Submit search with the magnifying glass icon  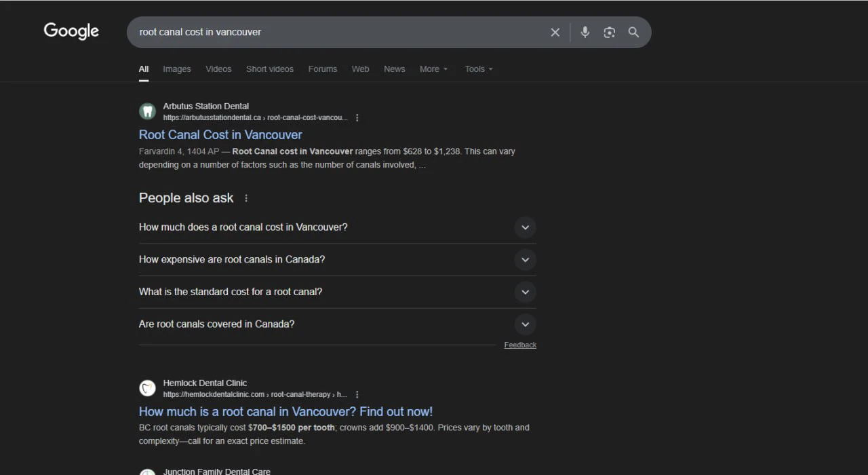[x=633, y=32]
